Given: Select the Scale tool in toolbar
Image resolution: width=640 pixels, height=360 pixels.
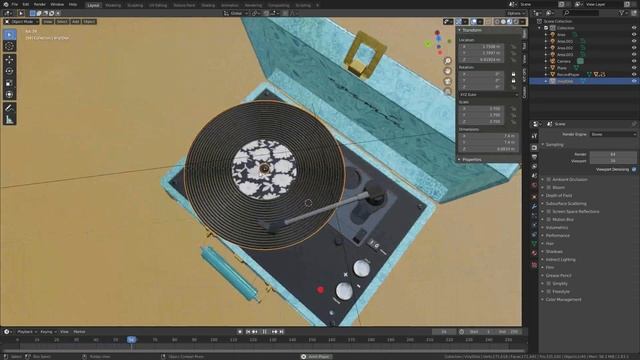Looking at the screenshot, I should click(x=9, y=83).
